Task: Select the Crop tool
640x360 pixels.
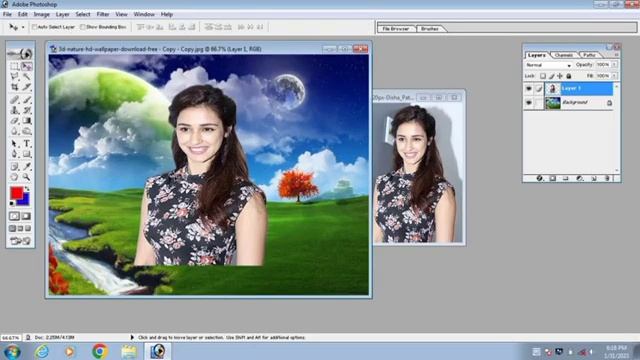Action: tap(15, 87)
